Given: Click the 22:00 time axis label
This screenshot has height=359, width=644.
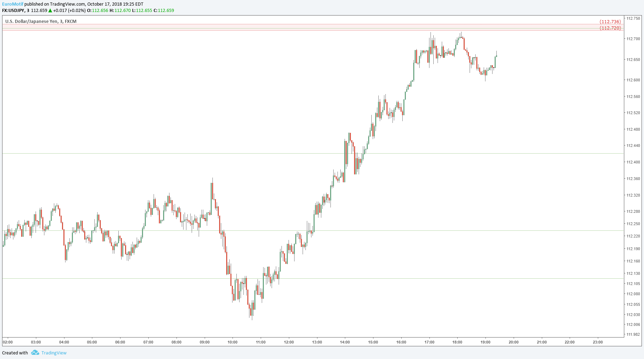Looking at the screenshot, I should (x=570, y=342).
